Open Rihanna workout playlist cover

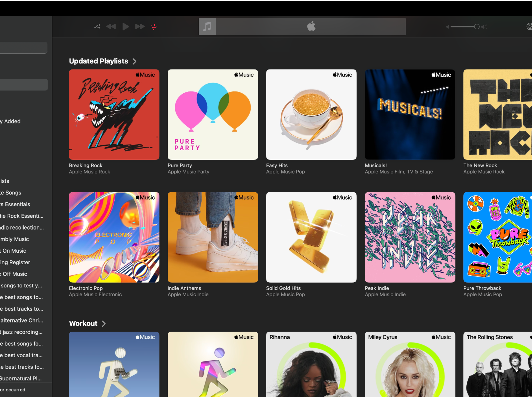pyautogui.click(x=311, y=364)
